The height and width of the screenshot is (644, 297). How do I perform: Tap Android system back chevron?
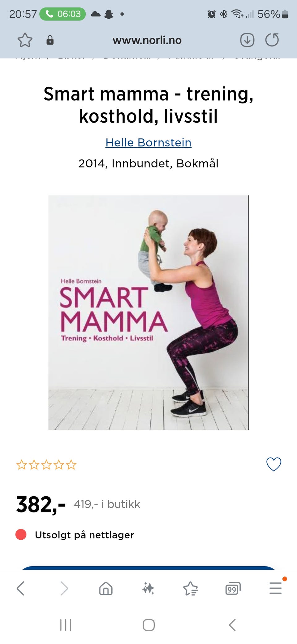pos(232,625)
